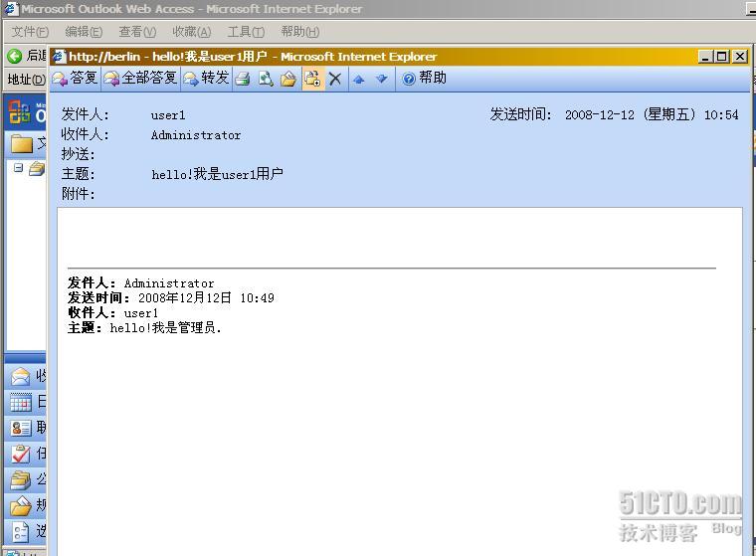
Task: Open Rules folder icon in left navigation
Action: [20, 505]
